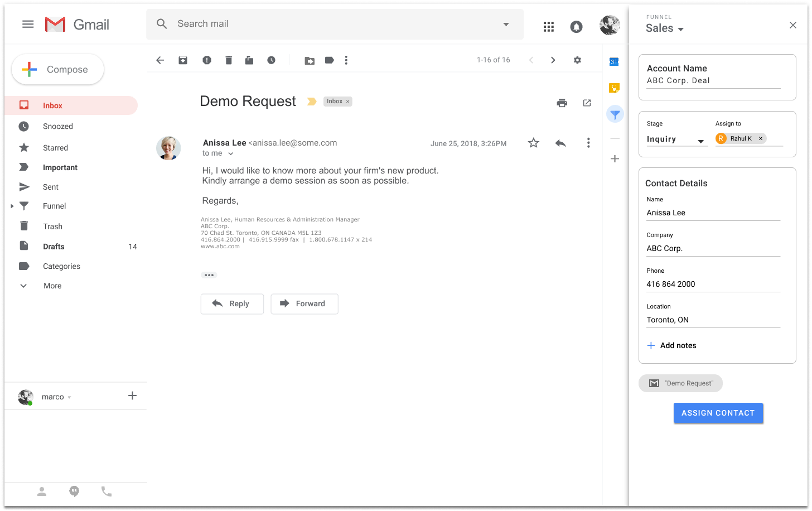Remove Rahul K from Assign to

pyautogui.click(x=761, y=139)
